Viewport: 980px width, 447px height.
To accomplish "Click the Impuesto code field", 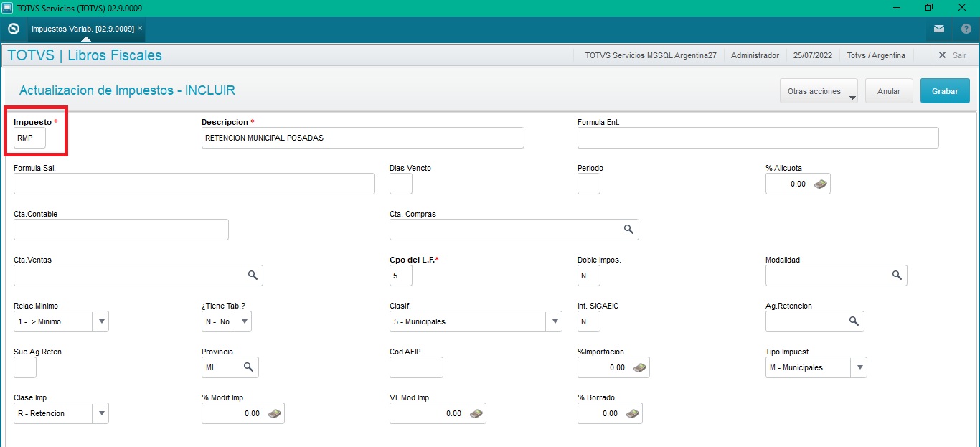I will click(29, 138).
